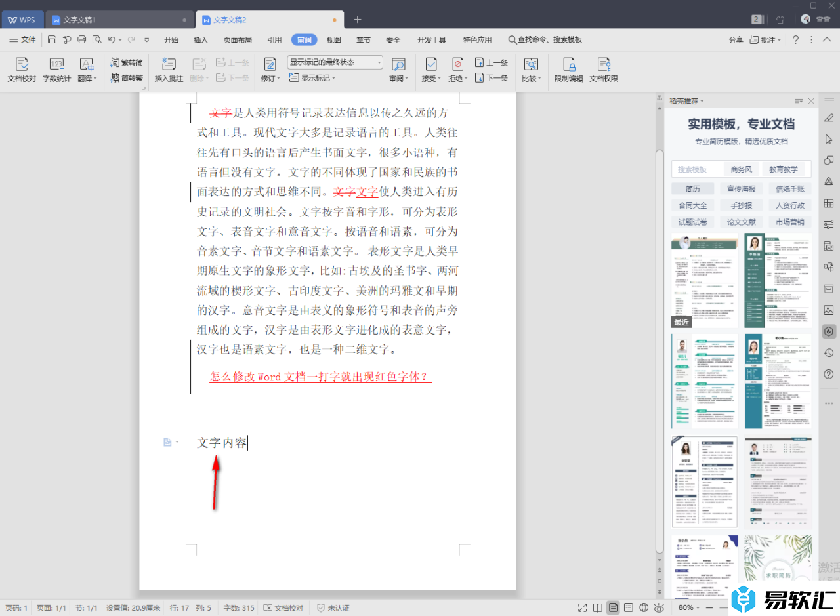Expand the 拒绝 dropdown arrow
Image resolution: width=840 pixels, height=616 pixels.
466,79
